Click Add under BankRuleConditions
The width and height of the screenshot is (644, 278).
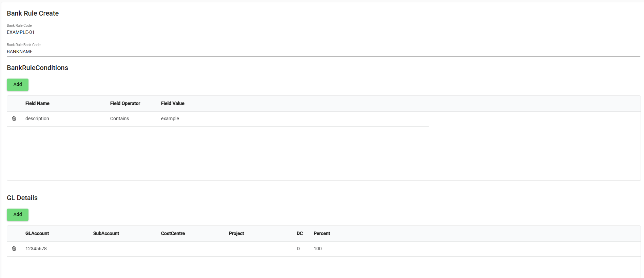tap(18, 85)
